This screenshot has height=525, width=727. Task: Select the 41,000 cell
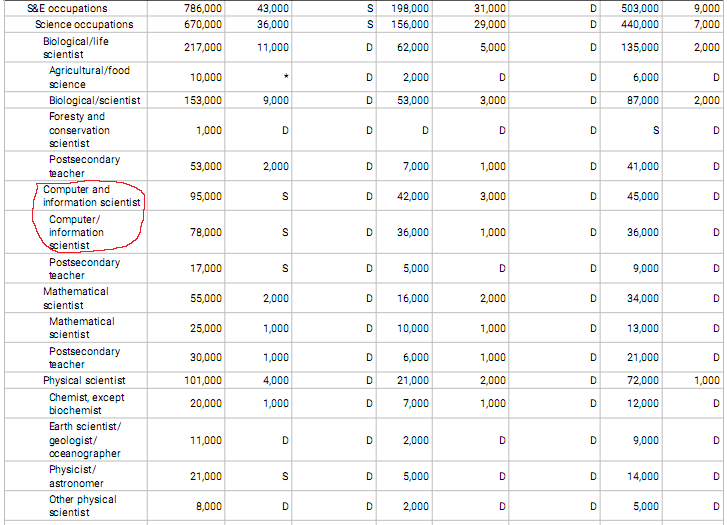[x=643, y=166]
